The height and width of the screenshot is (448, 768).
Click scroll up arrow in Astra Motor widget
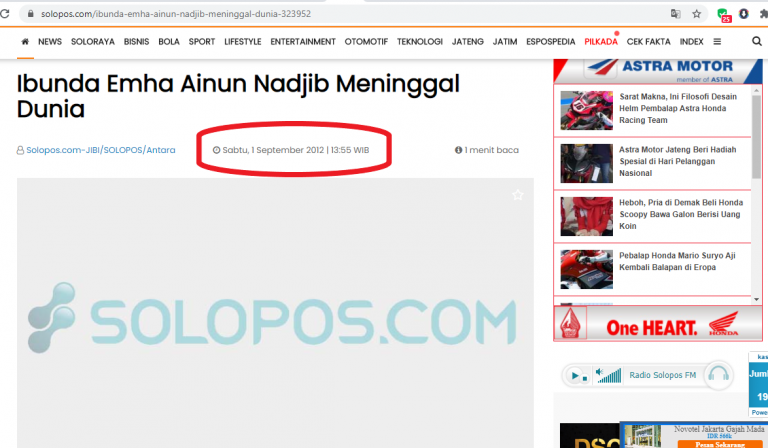pyautogui.click(x=757, y=91)
